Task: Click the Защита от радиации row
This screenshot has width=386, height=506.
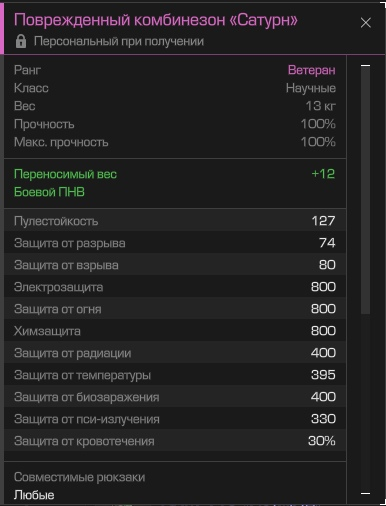Action: click(175, 353)
